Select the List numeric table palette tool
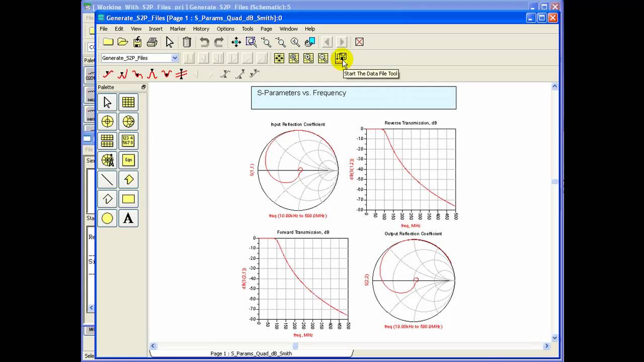The width and height of the screenshot is (644, 362). pos(128,141)
